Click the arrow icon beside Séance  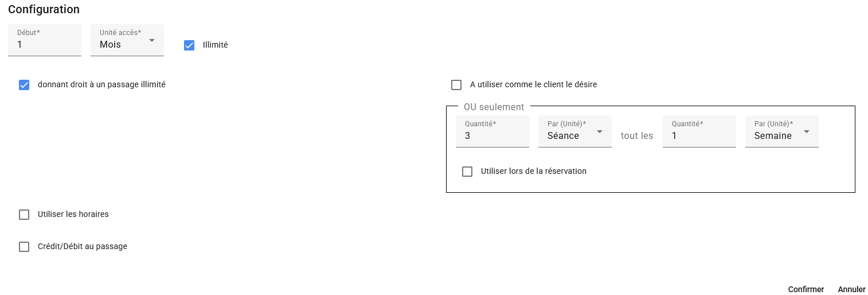[x=600, y=132]
